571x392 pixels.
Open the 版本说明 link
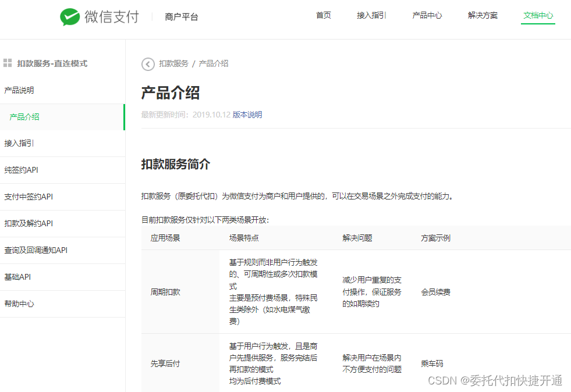point(247,115)
